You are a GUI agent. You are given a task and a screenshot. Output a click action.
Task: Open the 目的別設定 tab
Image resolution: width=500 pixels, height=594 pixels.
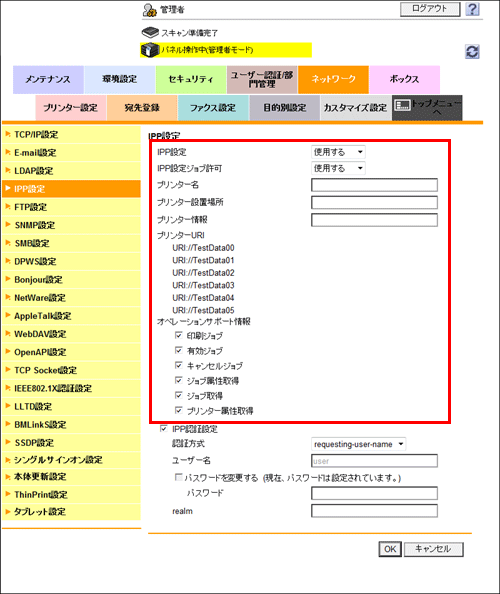(x=284, y=108)
